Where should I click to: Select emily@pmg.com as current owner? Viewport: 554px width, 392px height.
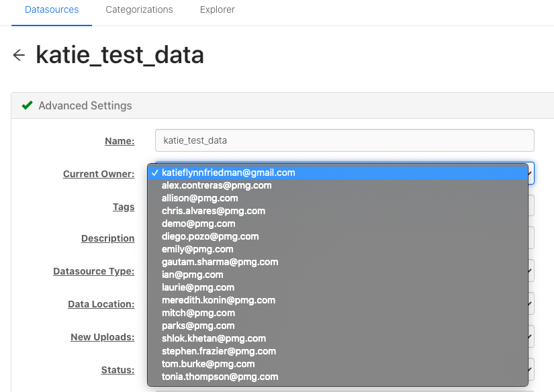(x=338, y=249)
